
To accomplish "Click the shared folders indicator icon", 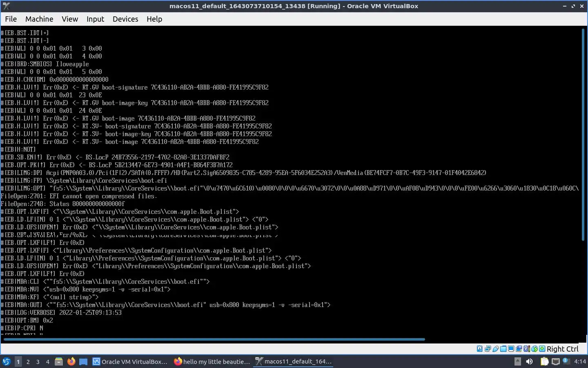I will [x=503, y=349].
